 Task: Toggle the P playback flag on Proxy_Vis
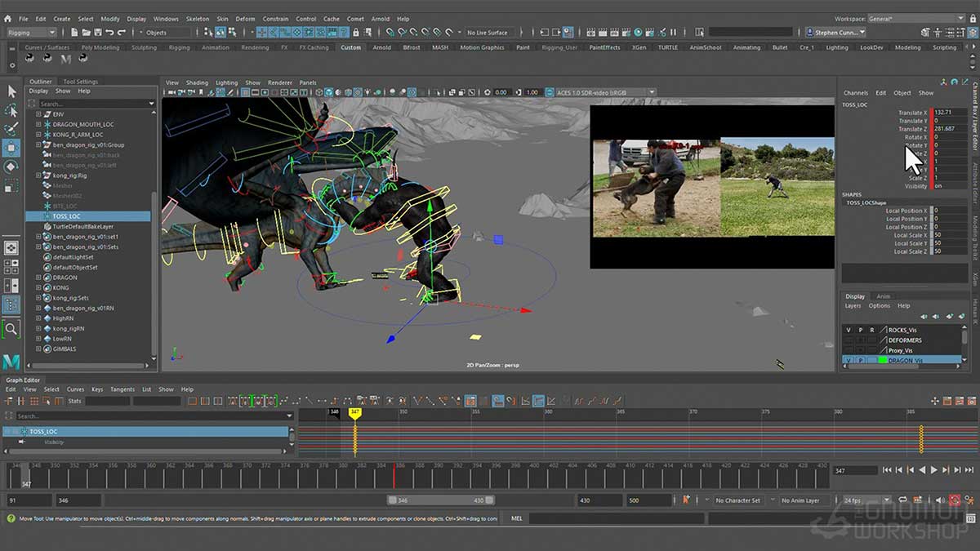(x=861, y=349)
